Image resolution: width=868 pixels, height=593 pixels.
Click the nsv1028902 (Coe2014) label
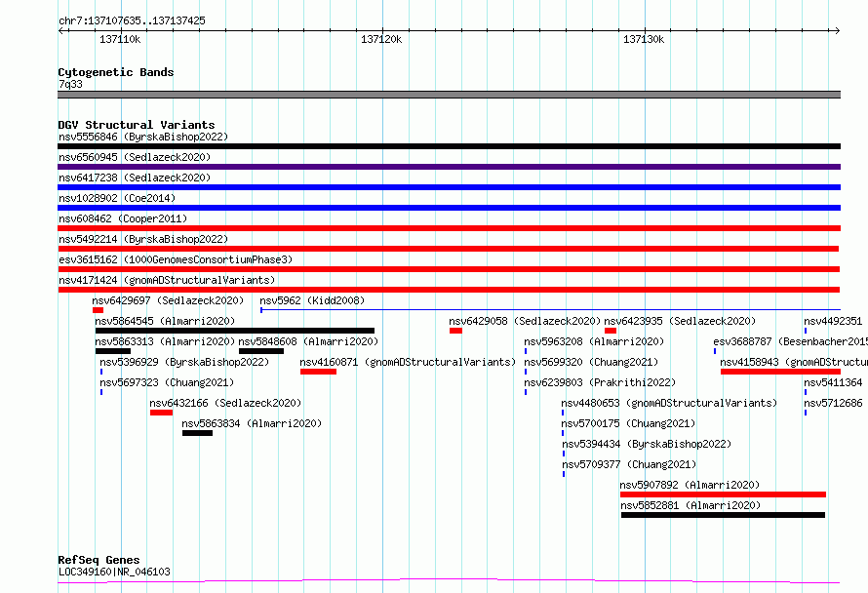click(117, 198)
